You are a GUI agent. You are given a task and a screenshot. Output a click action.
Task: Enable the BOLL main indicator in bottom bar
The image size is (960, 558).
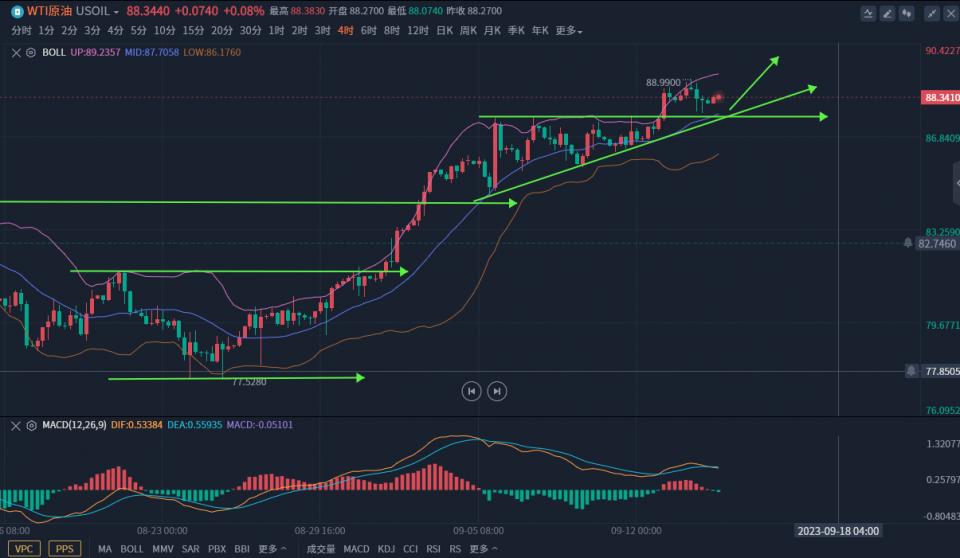[x=132, y=549]
